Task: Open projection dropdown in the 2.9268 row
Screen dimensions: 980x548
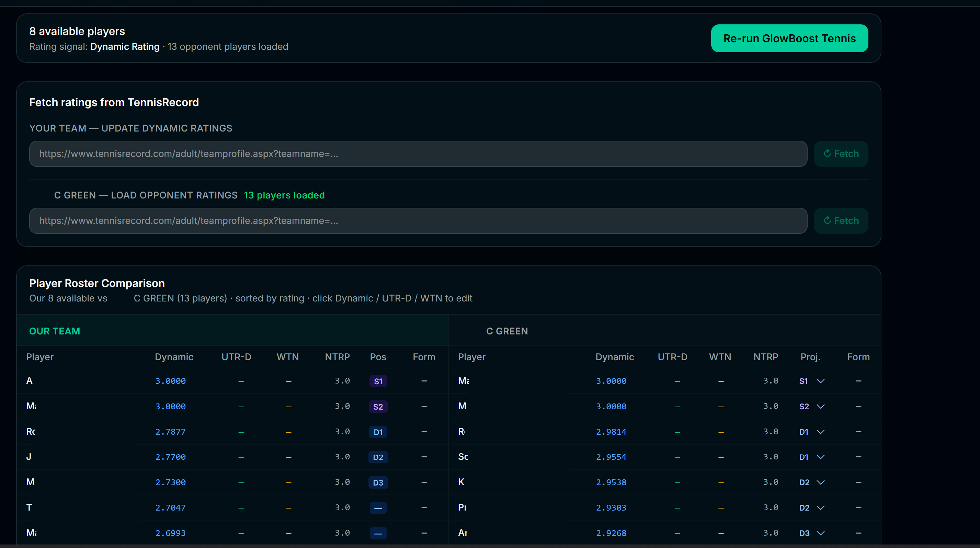Action: [811, 533]
